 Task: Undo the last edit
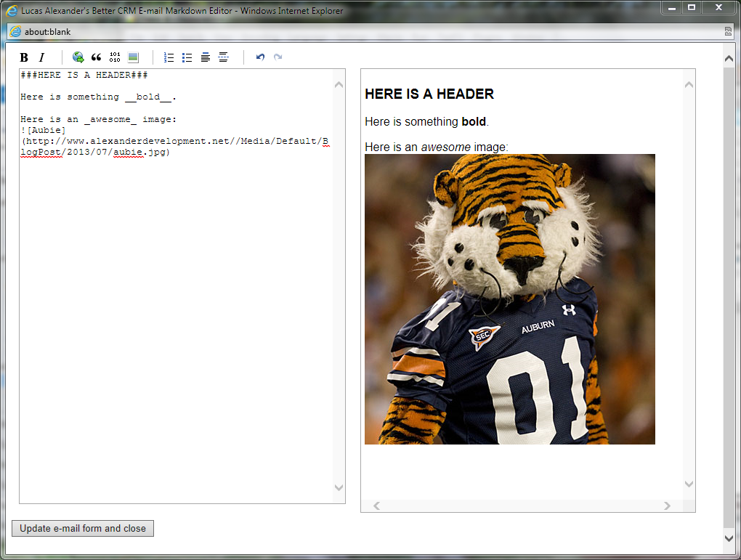tap(260, 57)
